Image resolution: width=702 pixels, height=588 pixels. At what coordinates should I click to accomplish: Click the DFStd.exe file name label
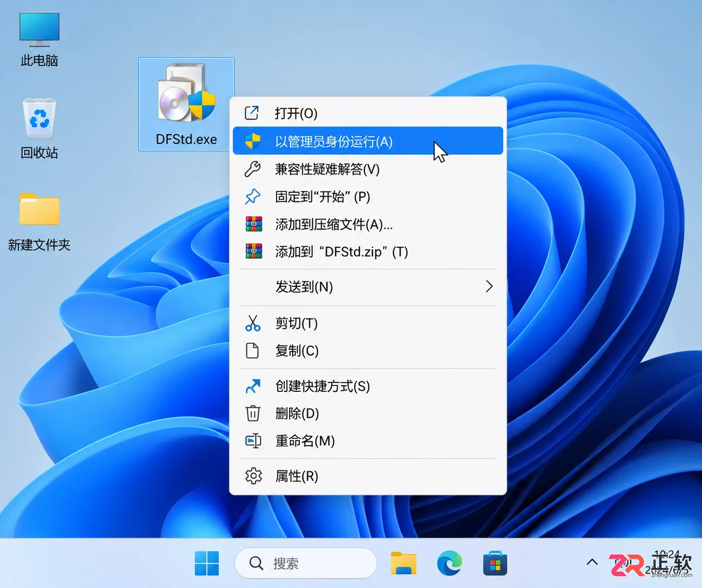tap(187, 139)
